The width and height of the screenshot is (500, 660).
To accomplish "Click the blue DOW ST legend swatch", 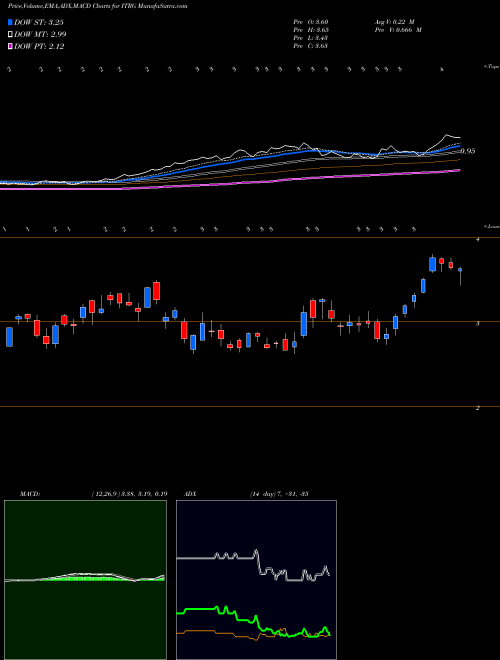I will pos(10,22).
